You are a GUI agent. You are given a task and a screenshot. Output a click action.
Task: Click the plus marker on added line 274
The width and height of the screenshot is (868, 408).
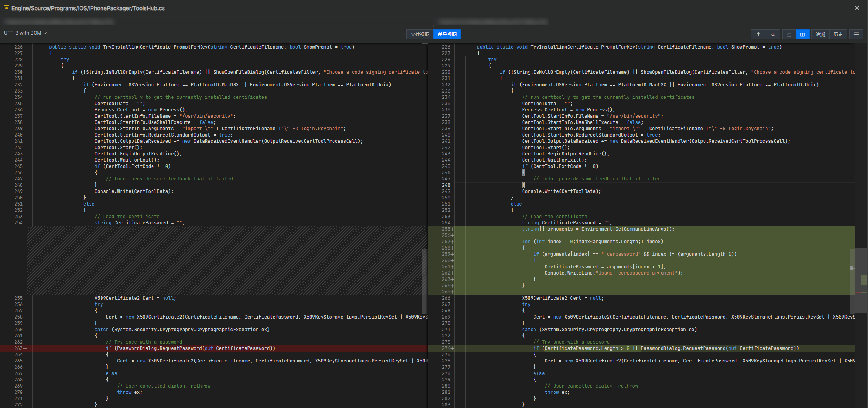tap(452, 348)
